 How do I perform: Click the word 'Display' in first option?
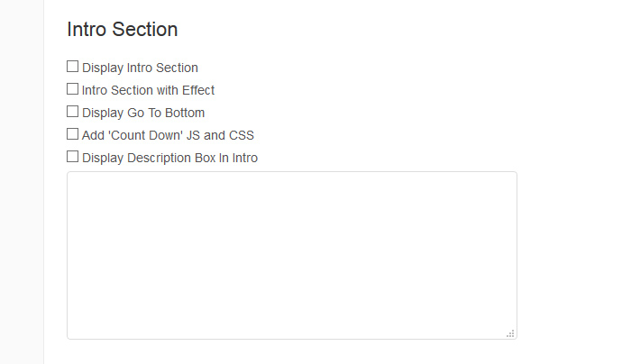[103, 68]
